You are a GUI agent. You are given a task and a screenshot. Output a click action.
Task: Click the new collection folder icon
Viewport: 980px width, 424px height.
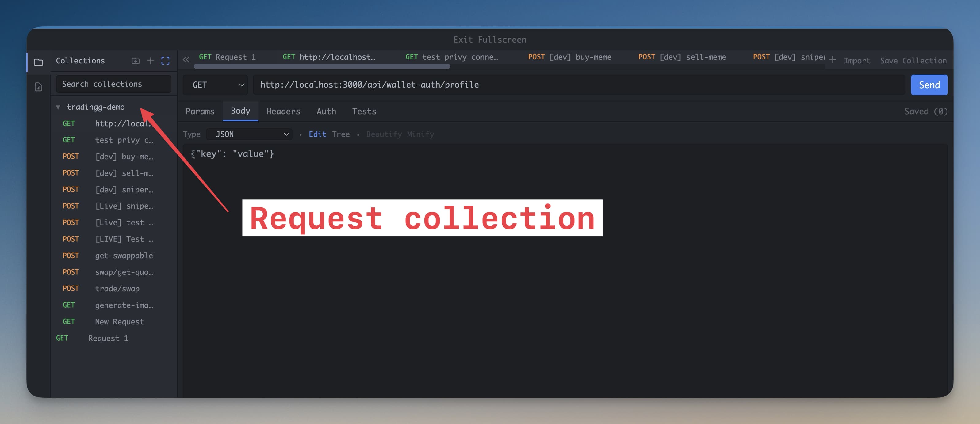coord(136,61)
